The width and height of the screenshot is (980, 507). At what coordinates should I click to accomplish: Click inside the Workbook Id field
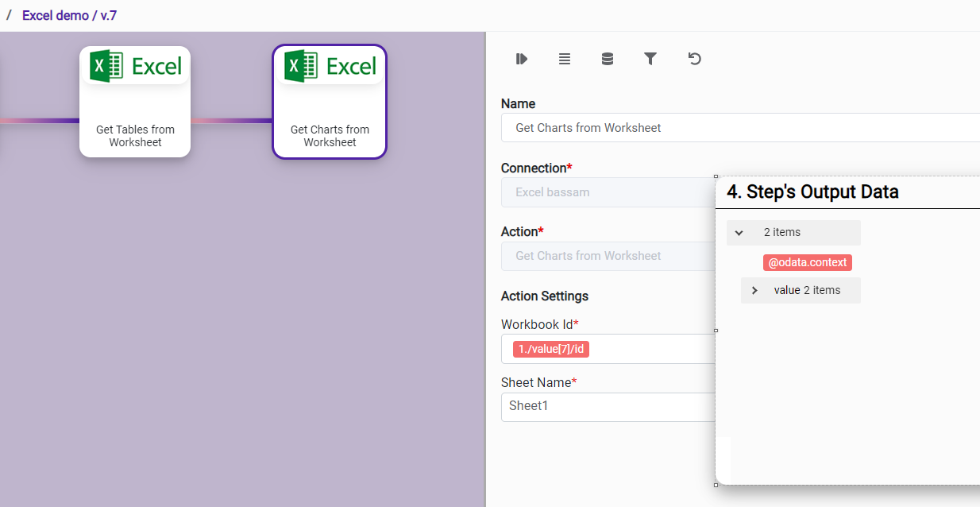point(651,349)
